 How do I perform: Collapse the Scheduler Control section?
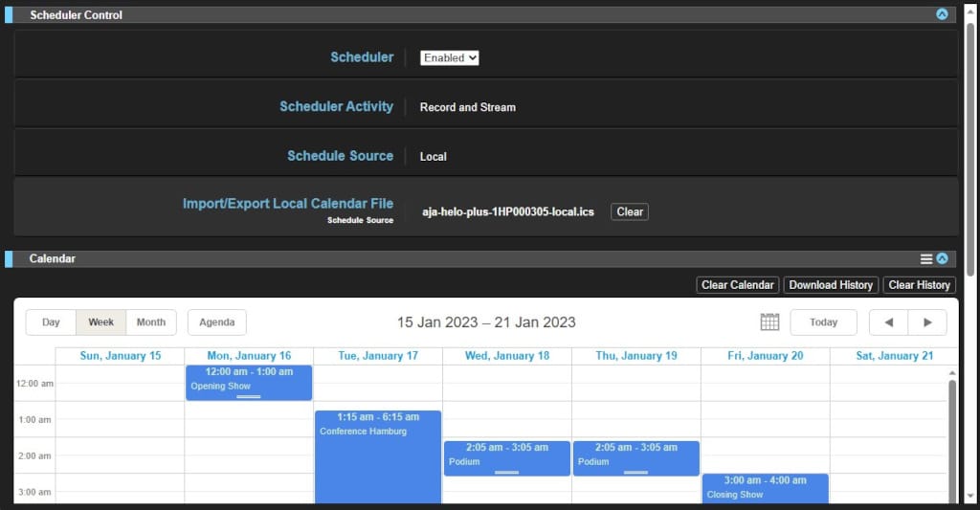click(x=942, y=15)
